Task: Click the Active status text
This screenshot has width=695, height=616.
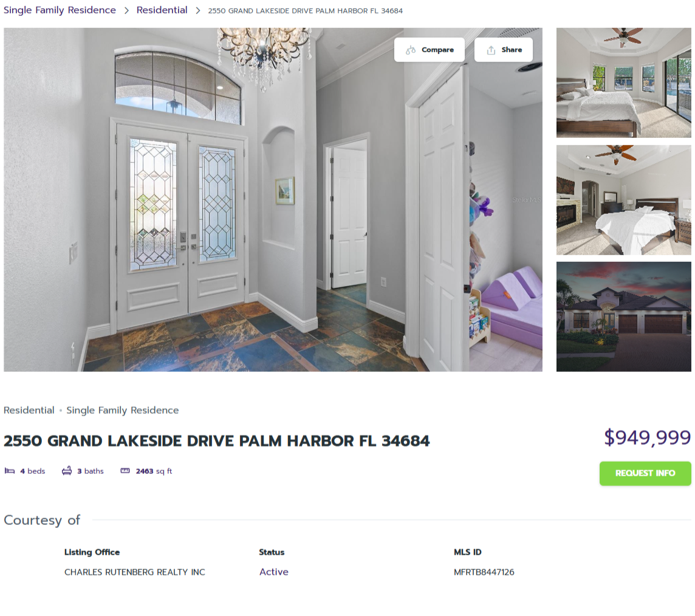Action: tap(274, 572)
